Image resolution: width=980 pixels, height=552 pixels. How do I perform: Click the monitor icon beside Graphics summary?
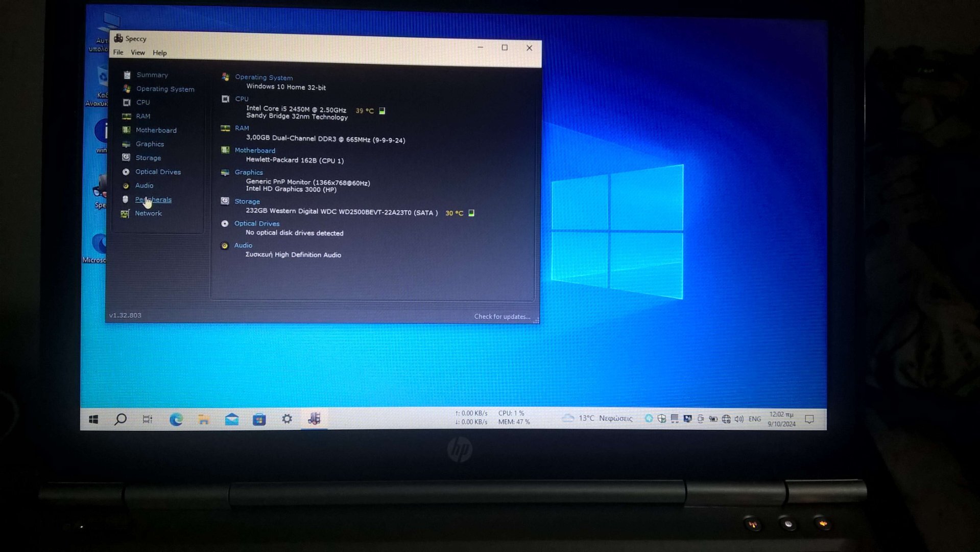[225, 172]
